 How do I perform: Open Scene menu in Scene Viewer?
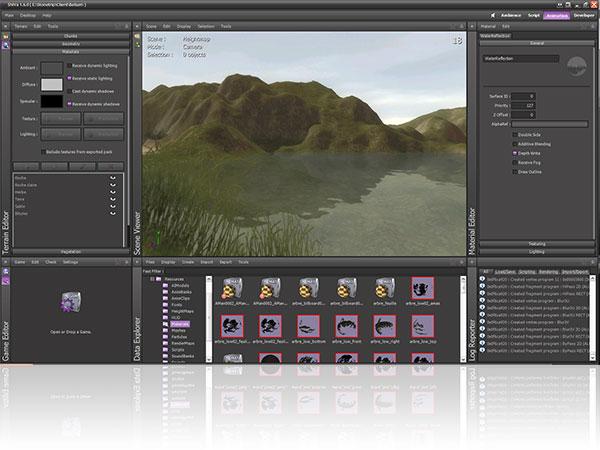pos(152,26)
